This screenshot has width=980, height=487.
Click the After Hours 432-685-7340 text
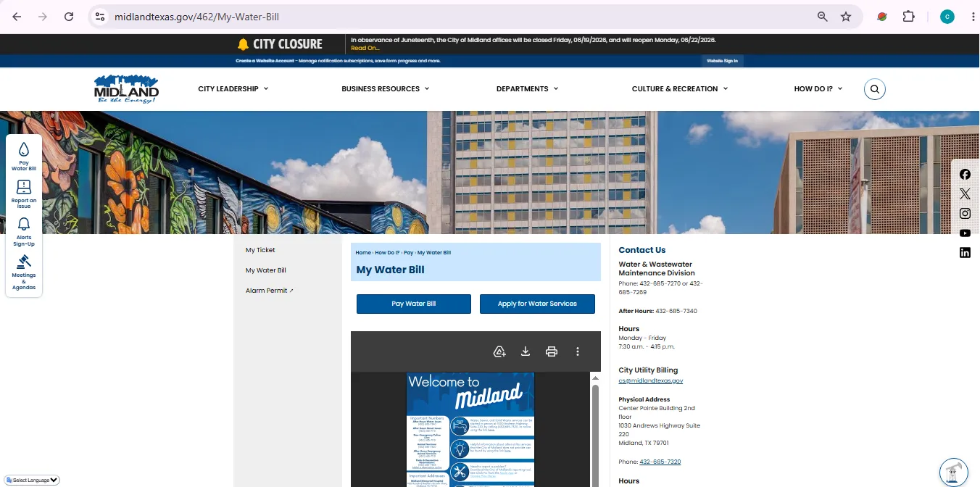click(657, 311)
